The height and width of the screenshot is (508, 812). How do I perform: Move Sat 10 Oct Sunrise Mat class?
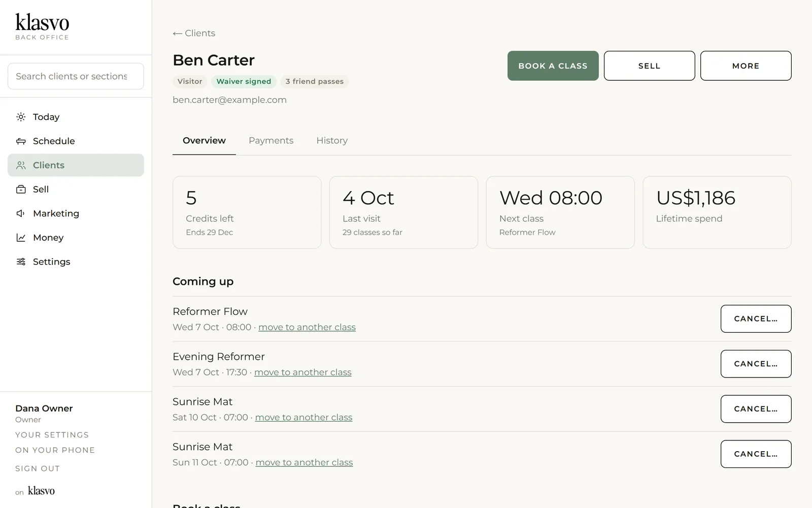[303, 418]
